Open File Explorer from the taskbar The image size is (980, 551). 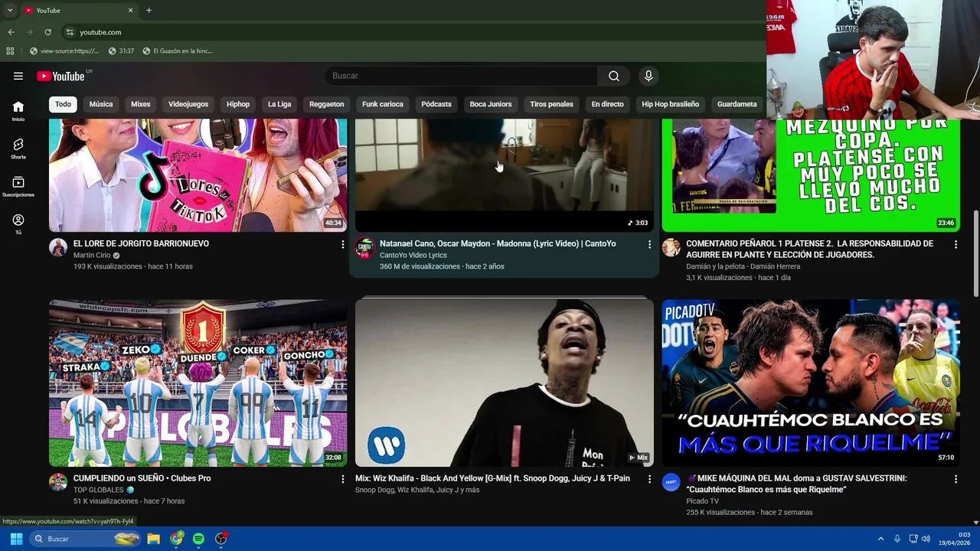coord(154,539)
